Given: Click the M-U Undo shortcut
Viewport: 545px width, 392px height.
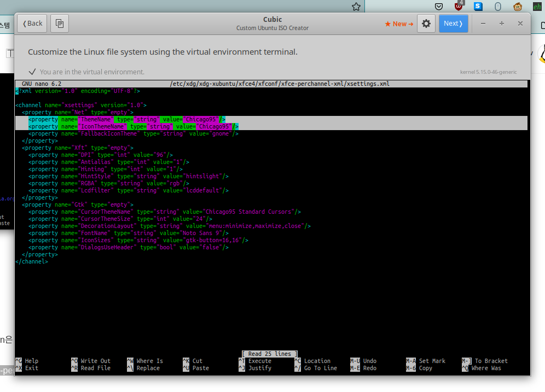Looking at the screenshot, I should 363,361.
